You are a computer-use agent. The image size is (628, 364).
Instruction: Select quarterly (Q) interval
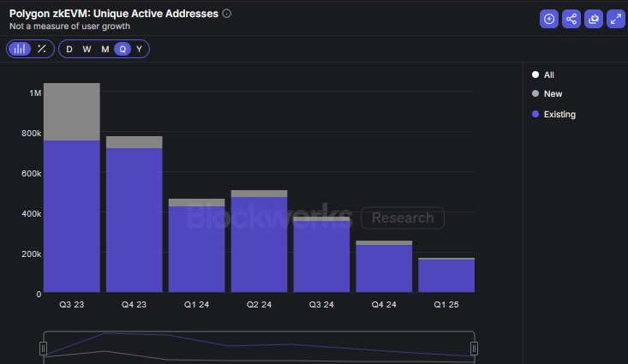[x=123, y=50]
